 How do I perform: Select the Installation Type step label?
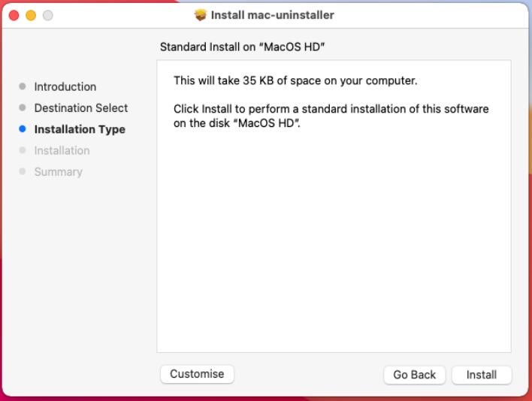(x=80, y=129)
